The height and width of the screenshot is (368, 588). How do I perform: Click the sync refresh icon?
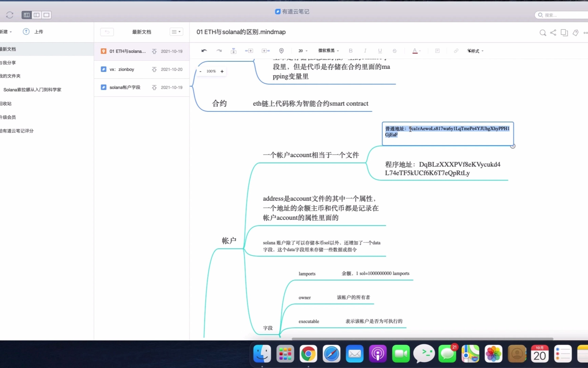[10, 15]
